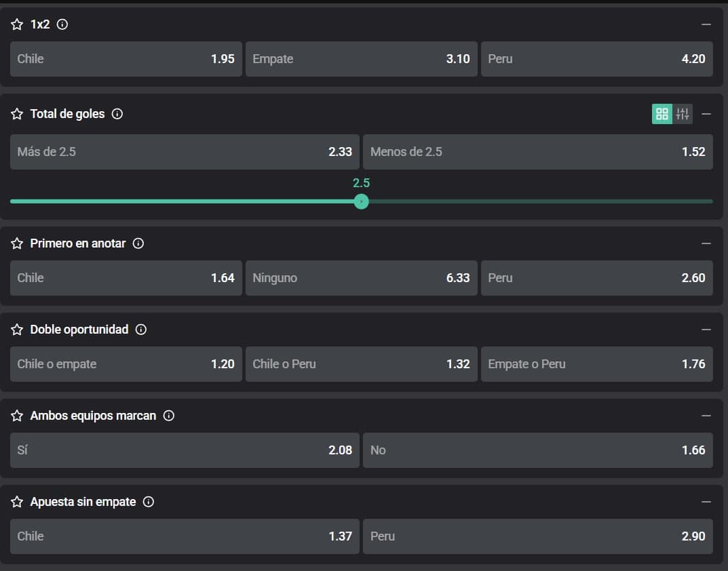
Task: Collapse the 1x2 market section
Action: pyautogui.click(x=706, y=24)
